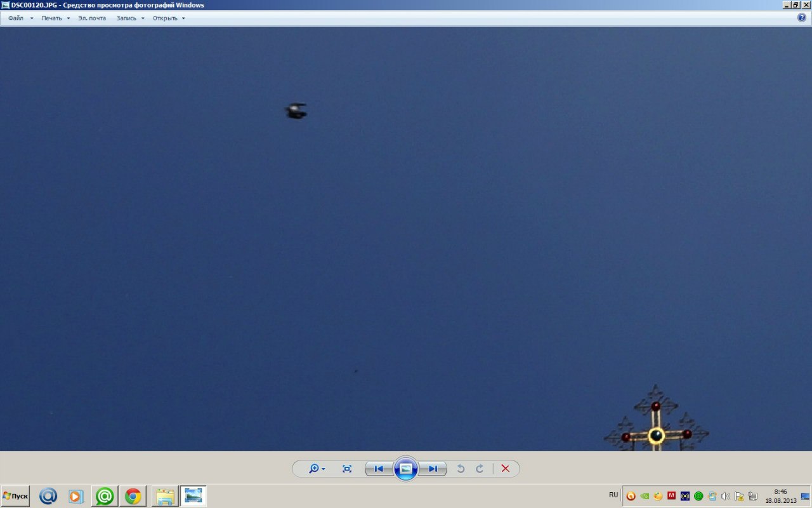Open the Открыть menu
Viewport: 812px width, 508px height.
tap(165, 18)
